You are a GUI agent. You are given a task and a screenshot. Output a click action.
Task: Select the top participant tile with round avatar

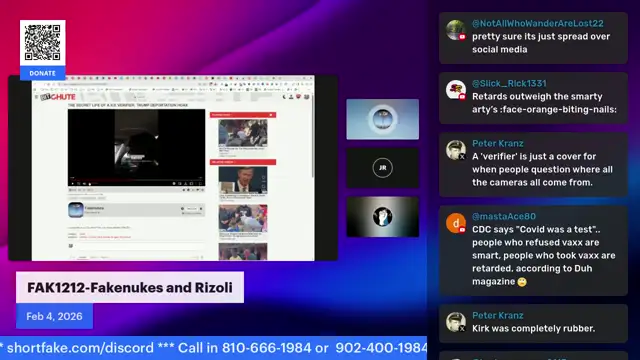[x=382, y=119]
